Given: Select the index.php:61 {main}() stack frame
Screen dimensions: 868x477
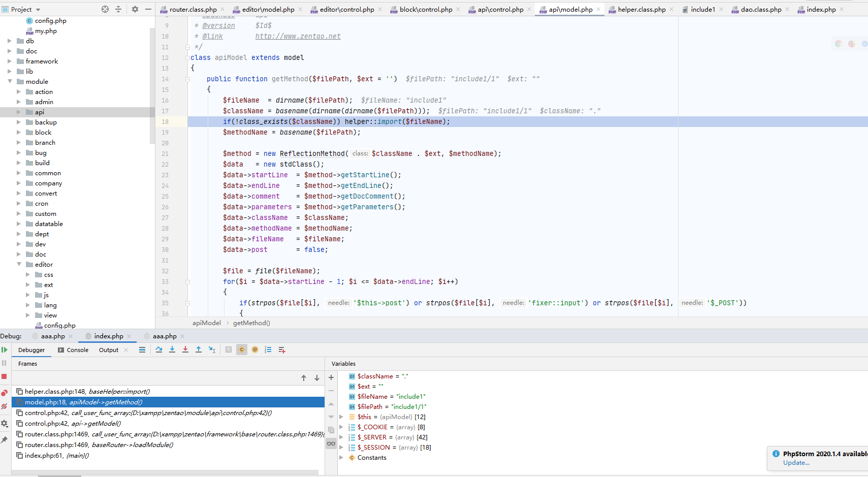Looking at the screenshot, I should point(56,456).
